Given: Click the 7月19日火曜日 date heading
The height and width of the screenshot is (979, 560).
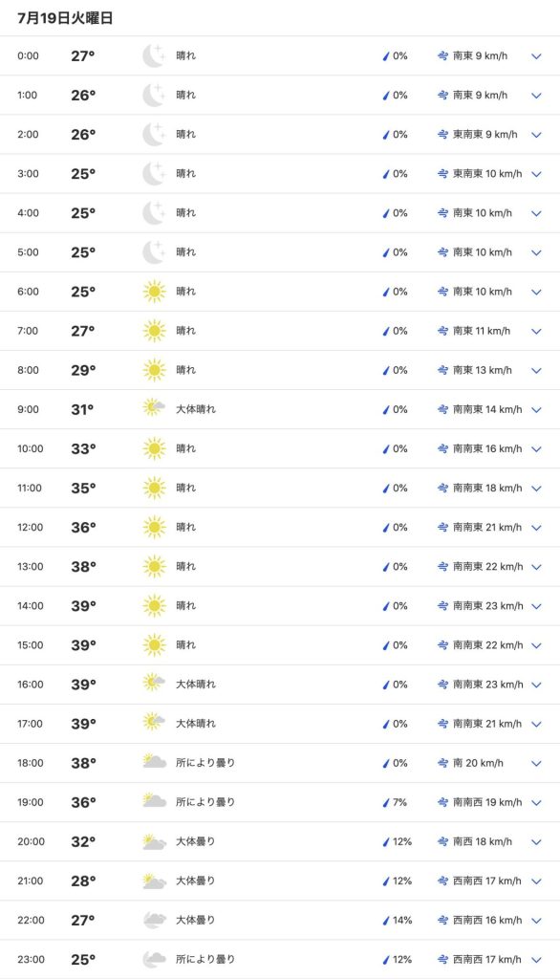Looking at the screenshot, I should click(65, 18).
